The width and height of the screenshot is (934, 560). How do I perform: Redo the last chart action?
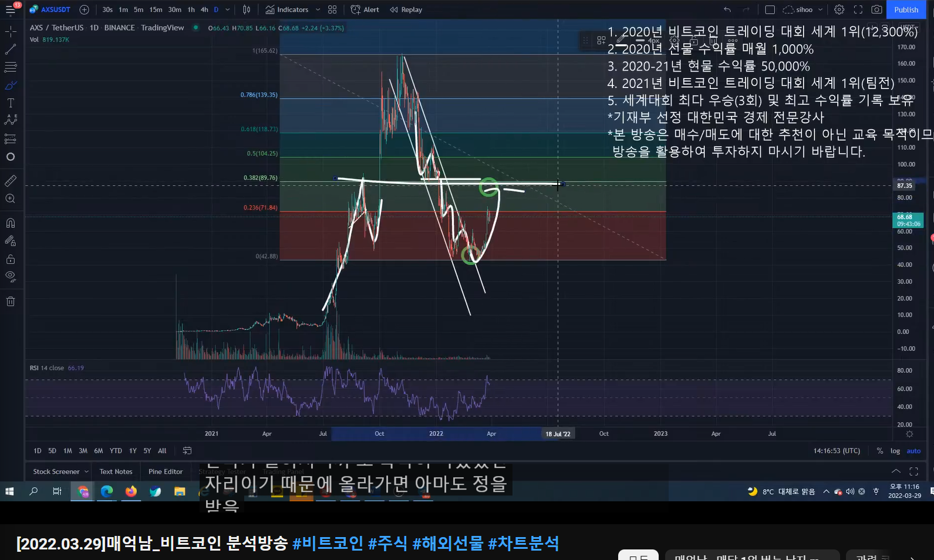pos(746,9)
